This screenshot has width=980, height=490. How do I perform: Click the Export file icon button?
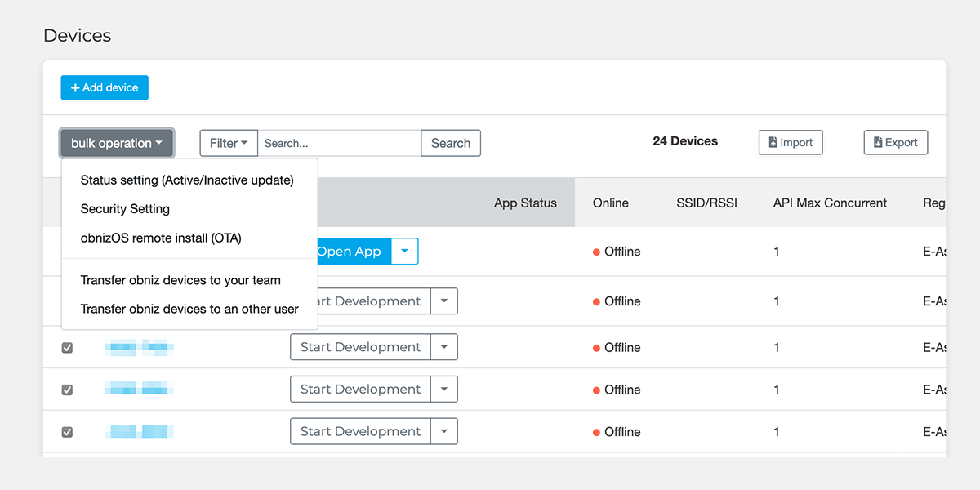[x=895, y=142]
